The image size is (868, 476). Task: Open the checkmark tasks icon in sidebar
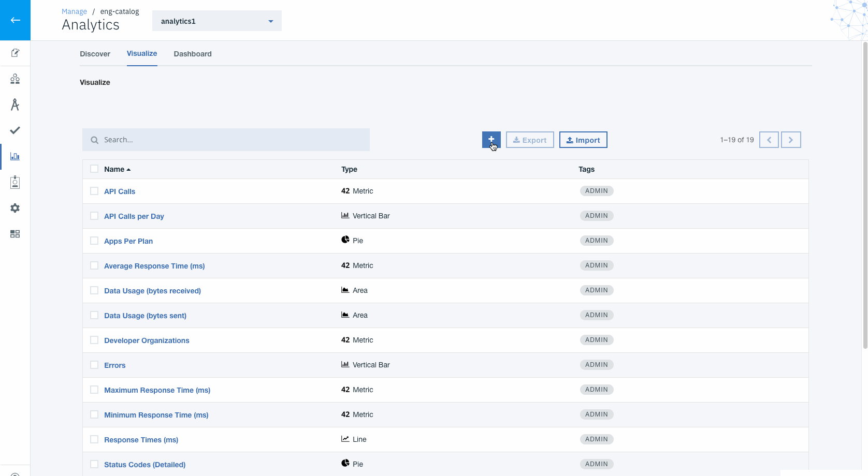[15, 130]
